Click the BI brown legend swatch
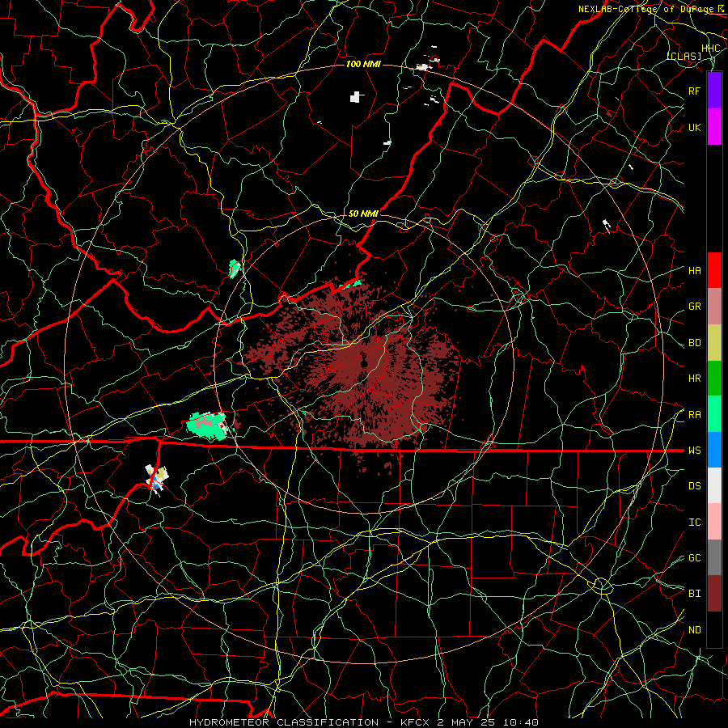The height and width of the screenshot is (728, 728). pos(714,594)
